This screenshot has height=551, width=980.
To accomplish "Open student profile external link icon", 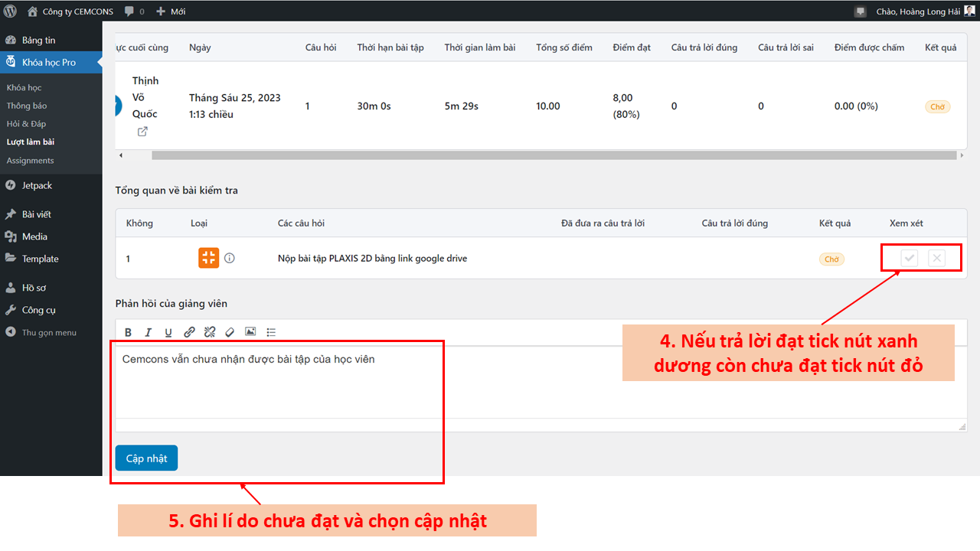I will tap(142, 132).
